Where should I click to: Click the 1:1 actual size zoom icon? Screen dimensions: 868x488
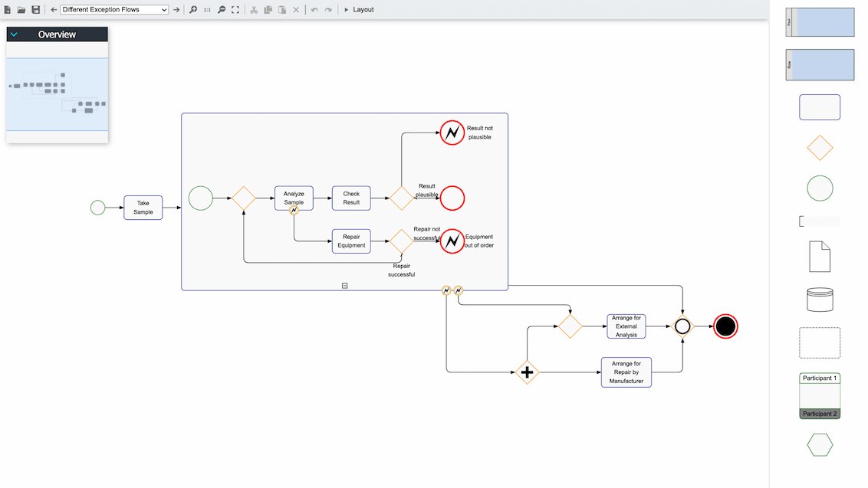click(208, 9)
